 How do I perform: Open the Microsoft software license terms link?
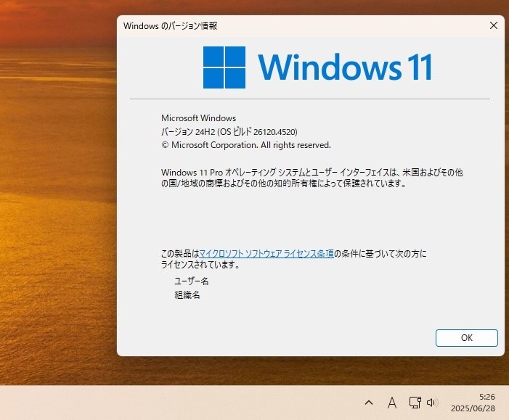[266, 254]
